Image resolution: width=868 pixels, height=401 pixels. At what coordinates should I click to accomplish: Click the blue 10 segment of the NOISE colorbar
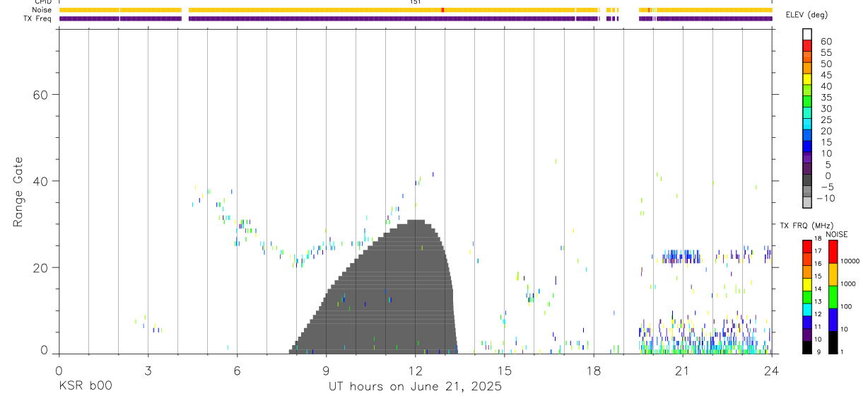[833, 320]
